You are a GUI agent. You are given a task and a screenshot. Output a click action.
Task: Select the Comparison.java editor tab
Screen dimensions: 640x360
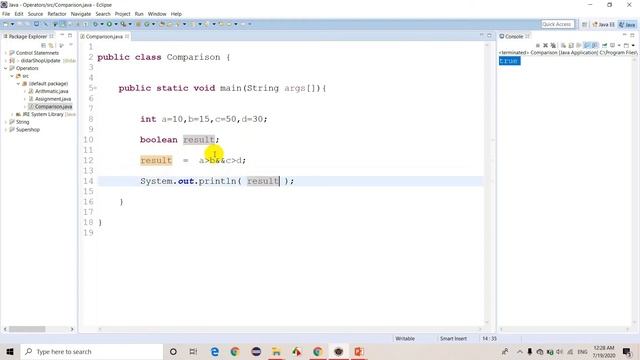tap(104, 36)
